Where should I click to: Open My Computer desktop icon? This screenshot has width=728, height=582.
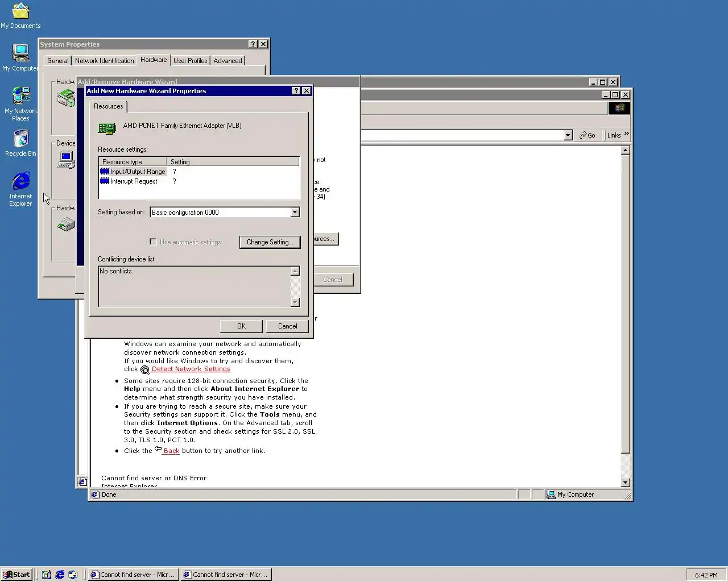click(20, 57)
